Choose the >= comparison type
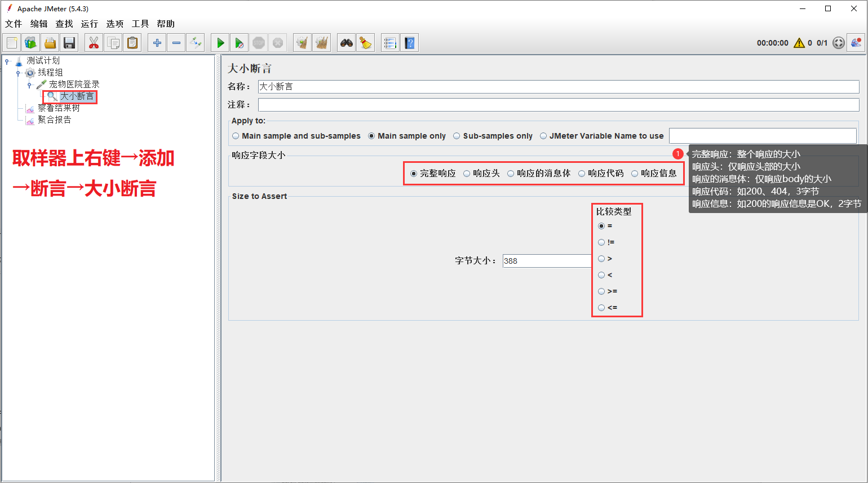Screen dimensions: 868x483 pyautogui.click(x=601, y=291)
